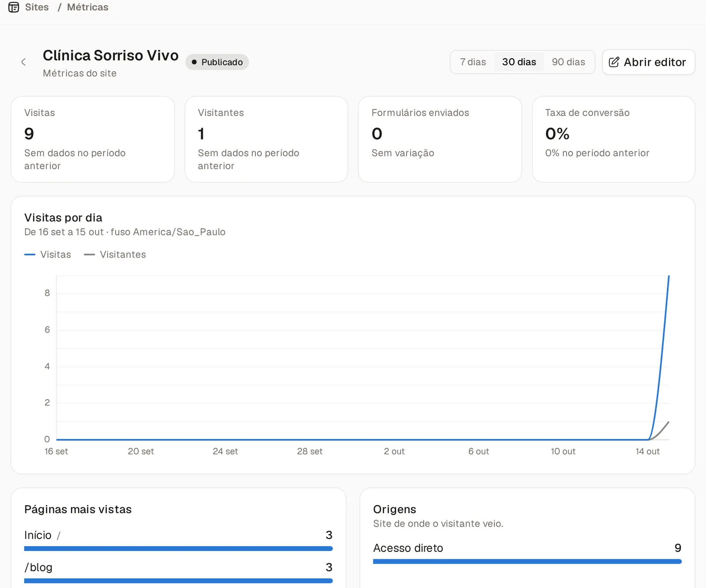The height and width of the screenshot is (588, 706).
Task: Click the Páginas mais vistas heading
Action: pyautogui.click(x=78, y=509)
